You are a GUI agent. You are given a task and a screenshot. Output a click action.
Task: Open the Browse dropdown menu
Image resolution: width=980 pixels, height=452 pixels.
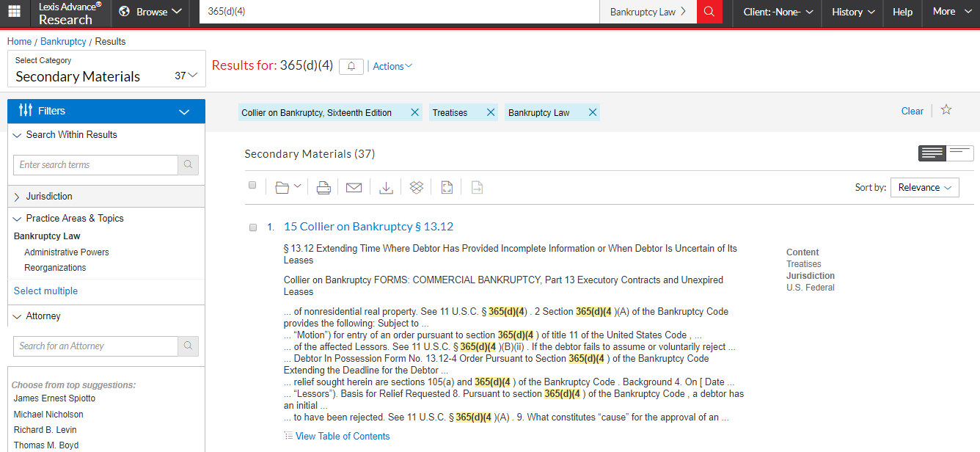[150, 12]
